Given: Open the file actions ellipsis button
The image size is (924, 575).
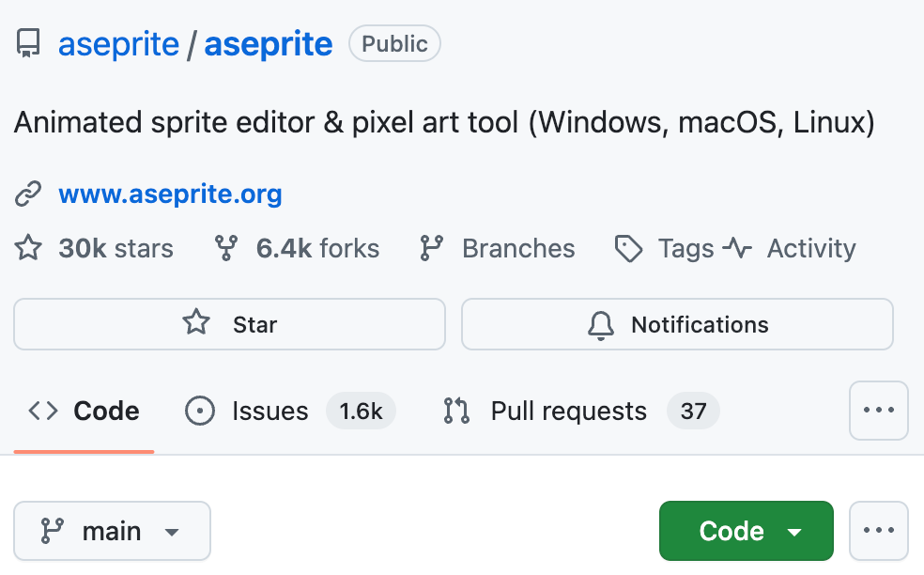Looking at the screenshot, I should pos(878,531).
